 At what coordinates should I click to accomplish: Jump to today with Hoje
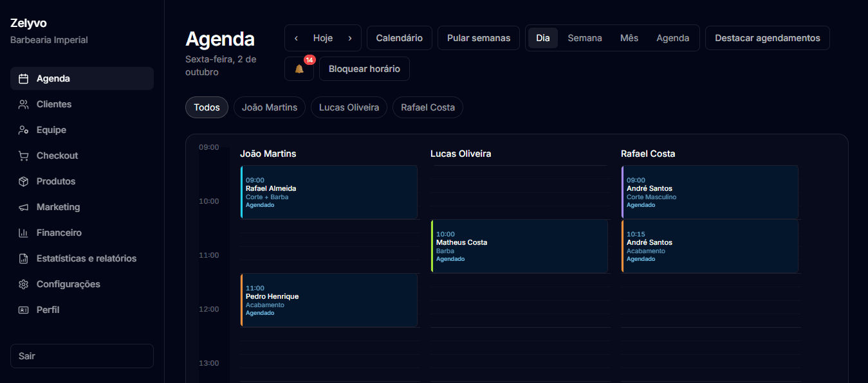[323, 38]
